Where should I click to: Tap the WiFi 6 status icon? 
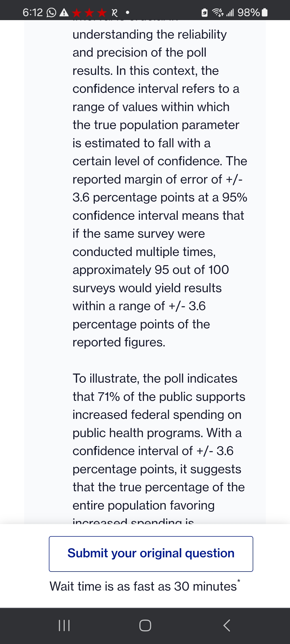(x=218, y=12)
